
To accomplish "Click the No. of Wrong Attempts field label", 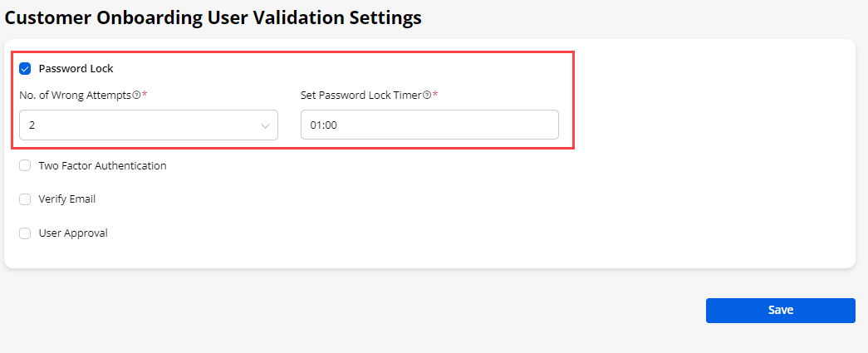I will pyautogui.click(x=75, y=96).
